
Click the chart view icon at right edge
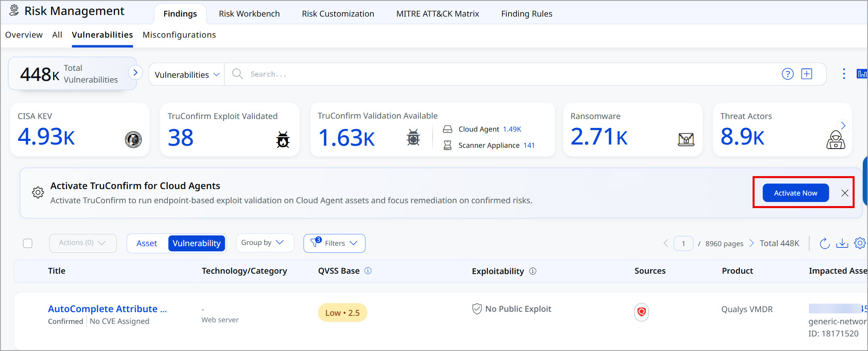pos(862,74)
